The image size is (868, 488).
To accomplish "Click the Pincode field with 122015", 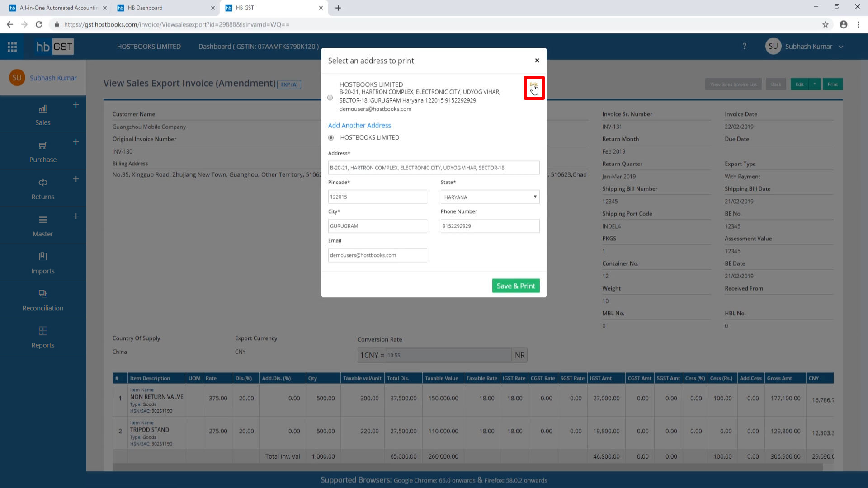I will click(377, 197).
